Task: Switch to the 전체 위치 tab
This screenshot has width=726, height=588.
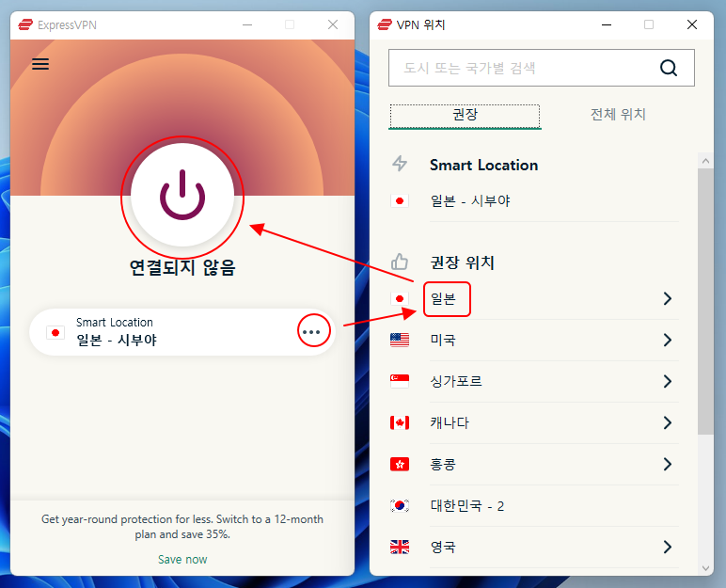Action: pyautogui.click(x=618, y=115)
